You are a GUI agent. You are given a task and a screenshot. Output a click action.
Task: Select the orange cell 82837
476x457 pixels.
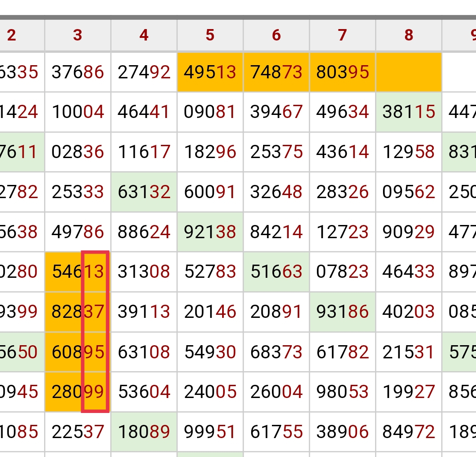[x=78, y=312]
